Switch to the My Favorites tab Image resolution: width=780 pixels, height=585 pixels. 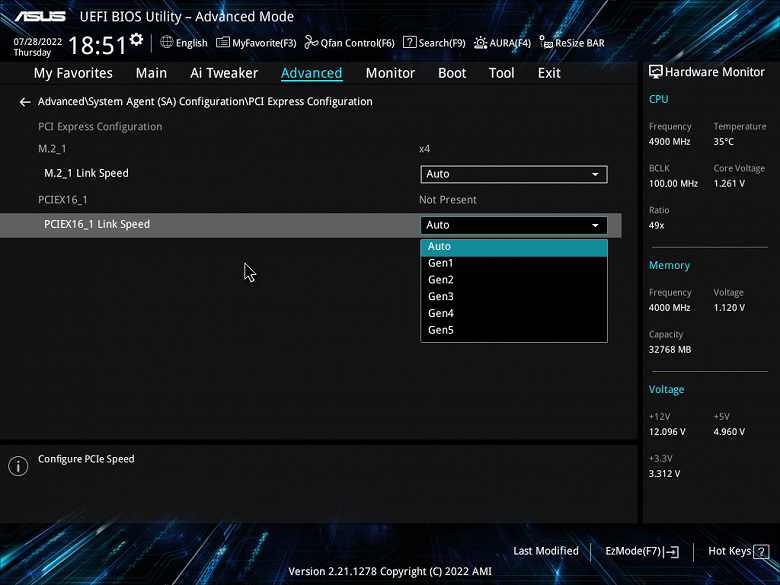click(73, 73)
